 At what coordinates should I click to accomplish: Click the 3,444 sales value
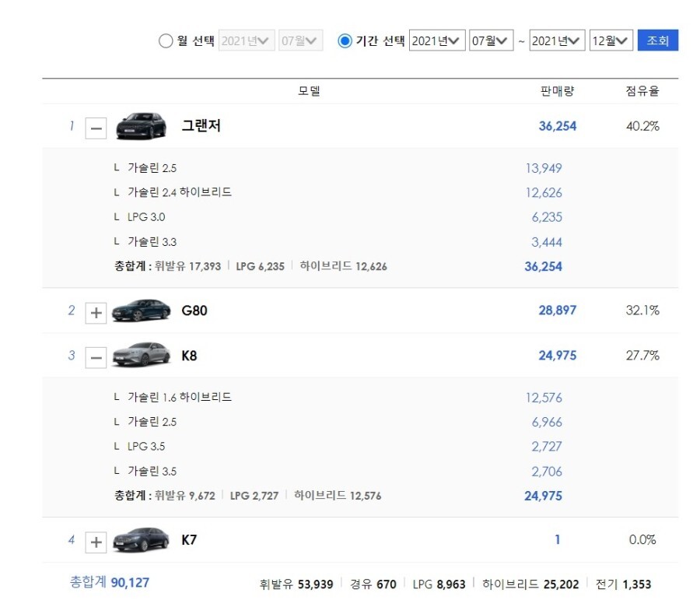pos(547,242)
